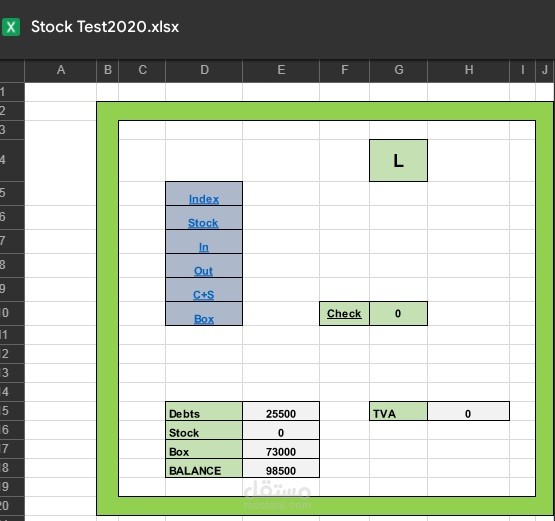The height and width of the screenshot is (521, 555).
Task: Select column H header
Action: click(469, 70)
